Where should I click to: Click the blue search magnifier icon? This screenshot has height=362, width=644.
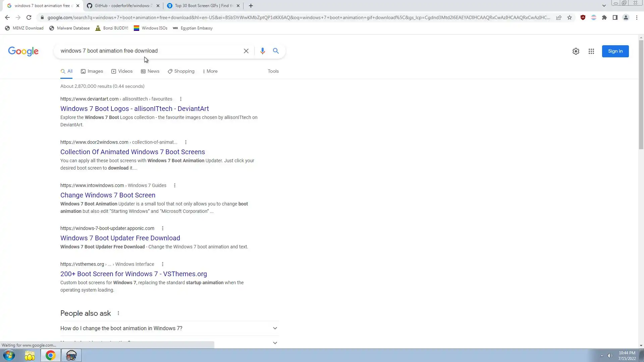click(x=276, y=51)
